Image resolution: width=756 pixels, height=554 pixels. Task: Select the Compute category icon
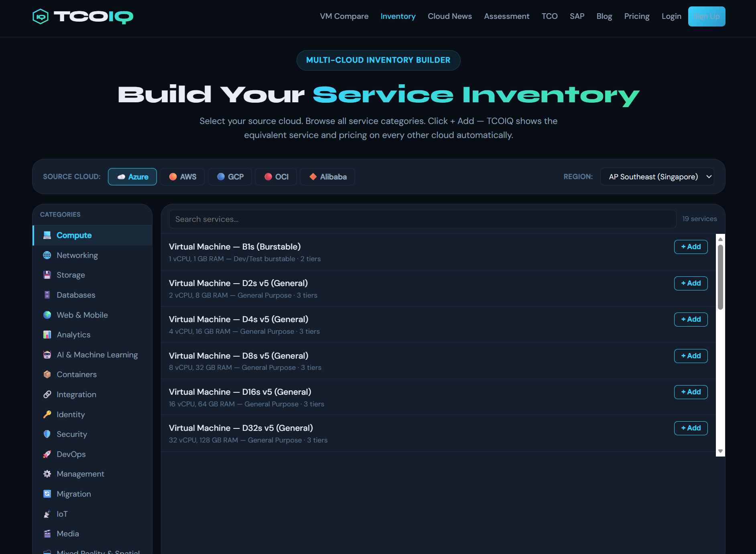click(47, 235)
